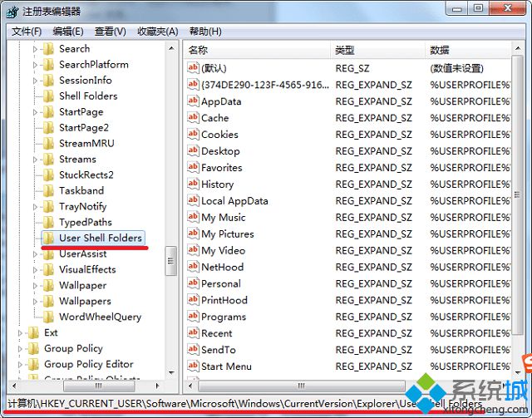Expand the StartPage key
Image resolution: width=532 pixels, height=418 pixels.
pyautogui.click(x=35, y=112)
